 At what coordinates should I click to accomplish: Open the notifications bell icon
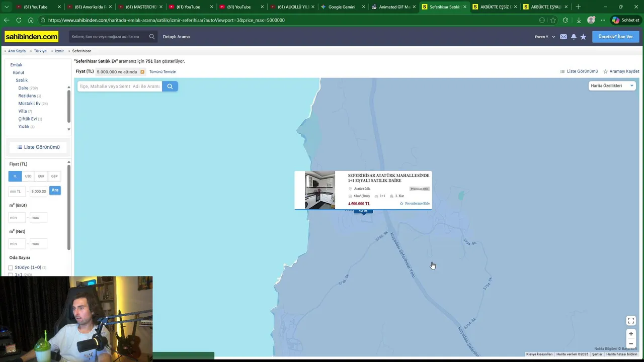[574, 37]
